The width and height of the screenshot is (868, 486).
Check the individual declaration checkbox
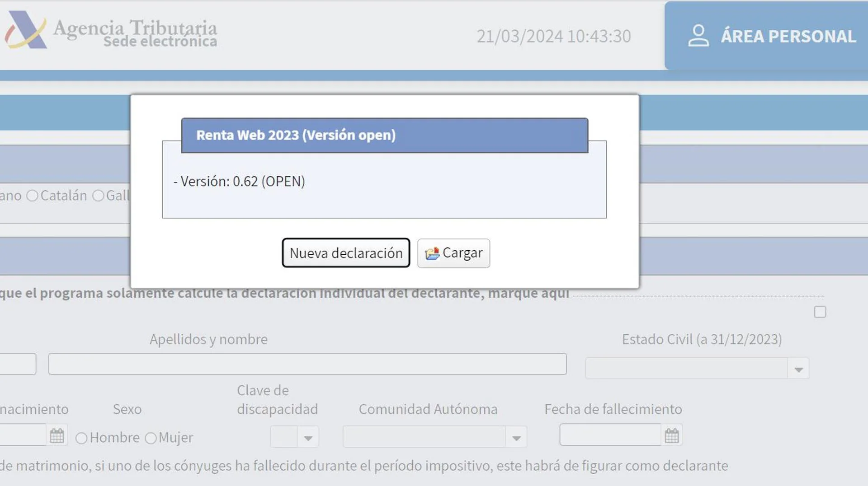[x=820, y=312]
